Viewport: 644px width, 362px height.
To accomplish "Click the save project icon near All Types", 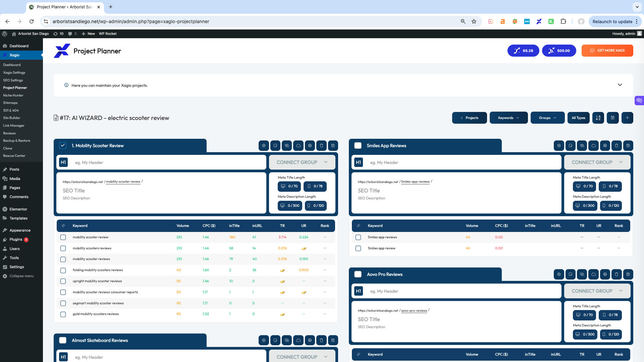I will tap(613, 118).
